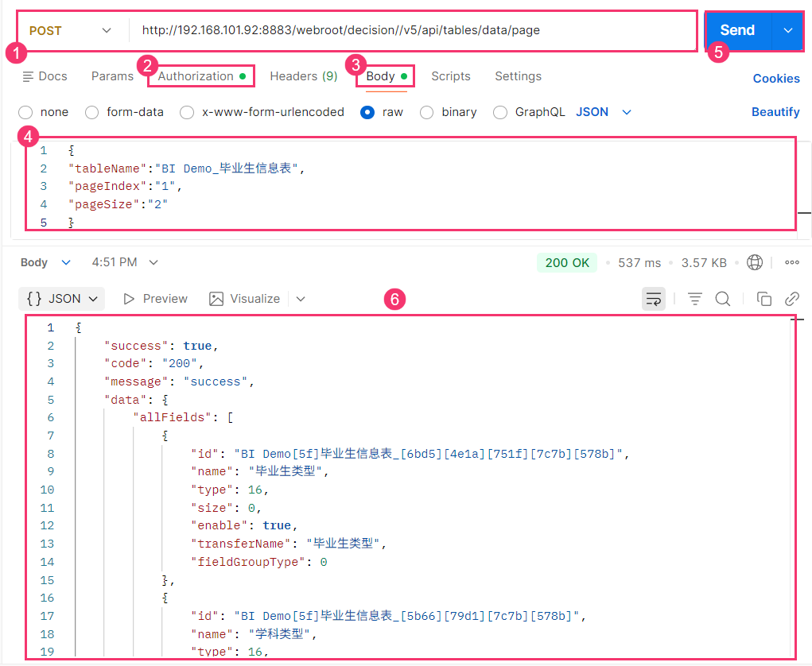Open the POST method dropdown
The image size is (812, 666).
[70, 30]
